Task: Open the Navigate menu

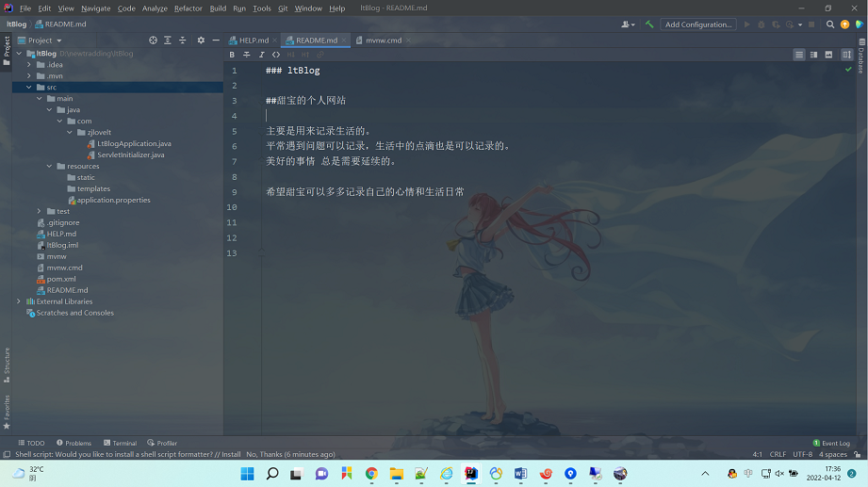Action: pos(96,8)
